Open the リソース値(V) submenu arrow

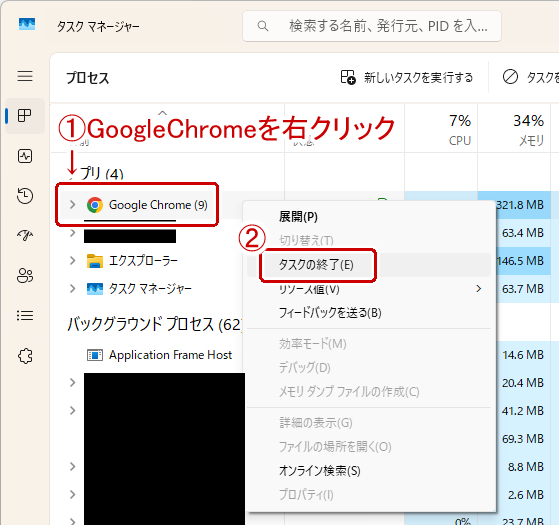click(479, 289)
